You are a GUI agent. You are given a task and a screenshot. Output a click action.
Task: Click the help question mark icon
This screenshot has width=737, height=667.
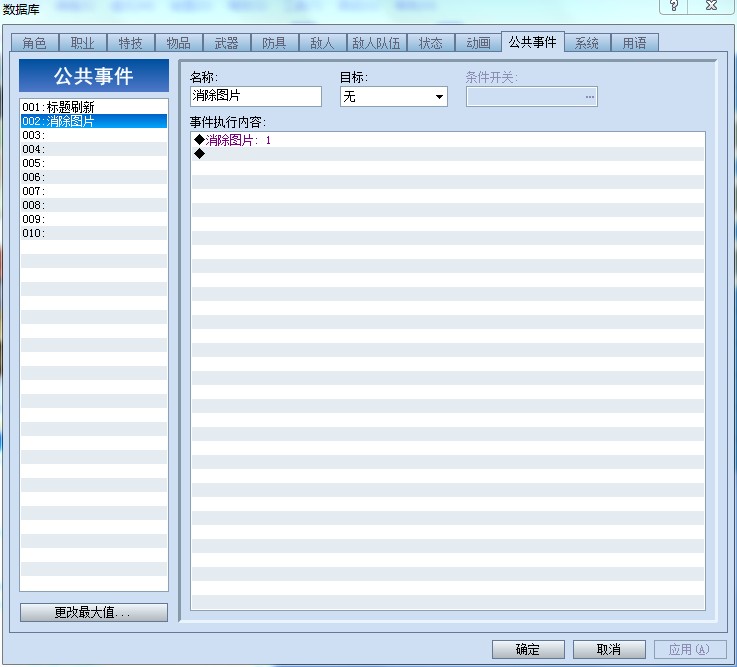(x=674, y=6)
